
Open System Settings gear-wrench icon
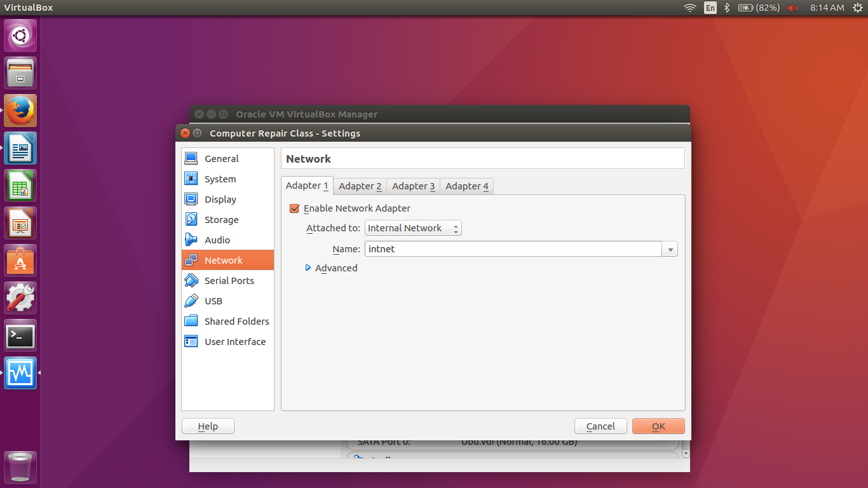pyautogui.click(x=20, y=298)
